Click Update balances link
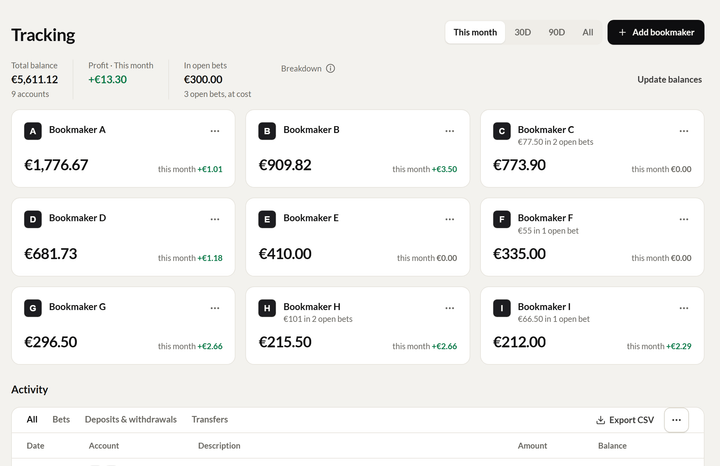 pyautogui.click(x=669, y=79)
